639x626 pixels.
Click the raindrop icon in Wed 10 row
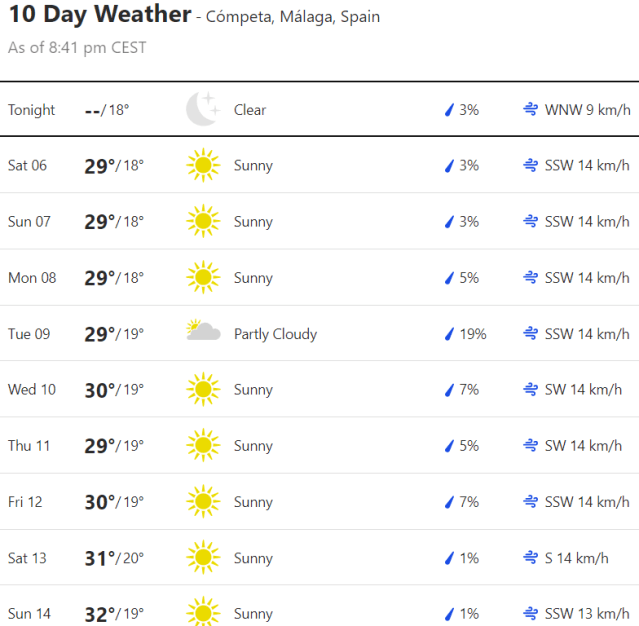[449, 390]
